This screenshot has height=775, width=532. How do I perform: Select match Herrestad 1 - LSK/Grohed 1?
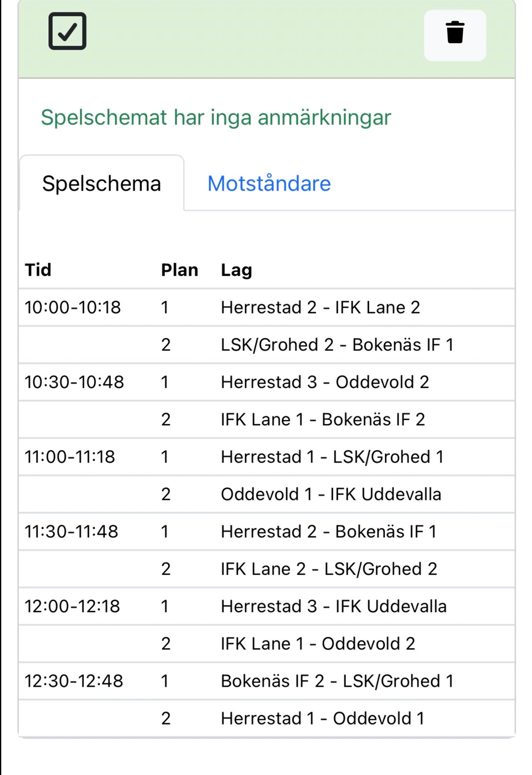pyautogui.click(x=332, y=457)
